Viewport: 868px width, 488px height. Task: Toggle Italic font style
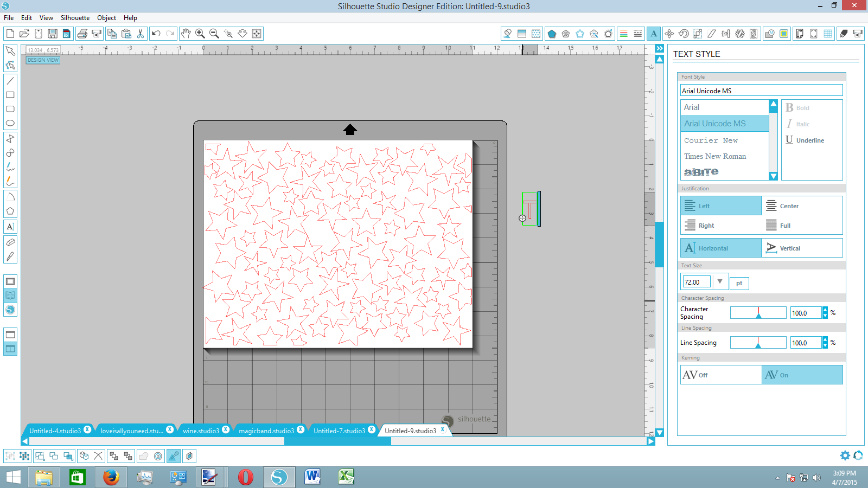pyautogui.click(x=798, y=124)
